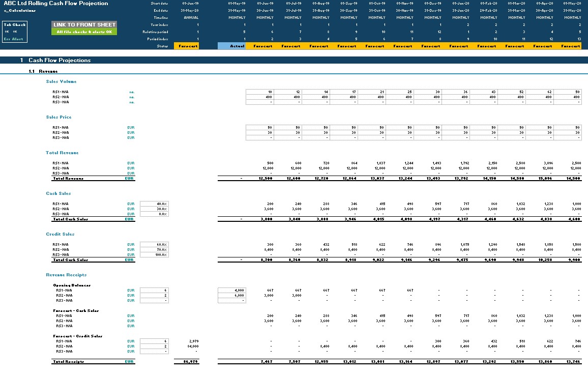Select the Total Receipts value 12,897
Viewport: 588px width, 375px height.
pyautogui.click(x=433, y=362)
